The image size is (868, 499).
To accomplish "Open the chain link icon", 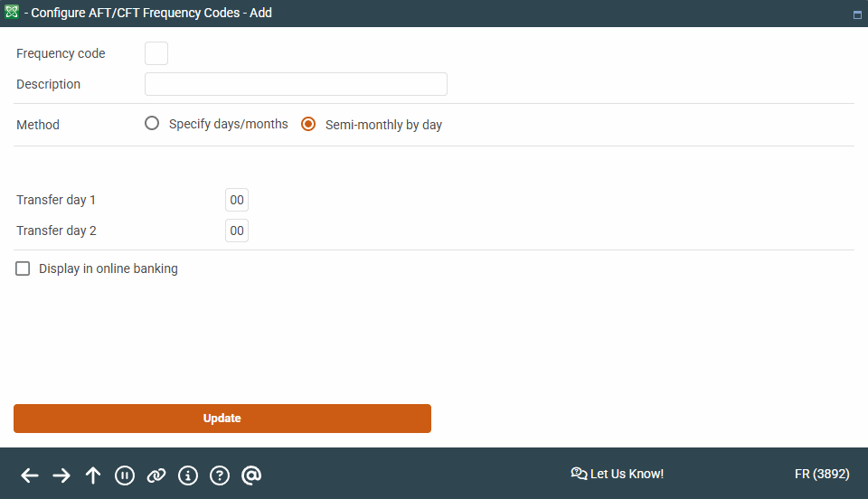I will 156,475.
